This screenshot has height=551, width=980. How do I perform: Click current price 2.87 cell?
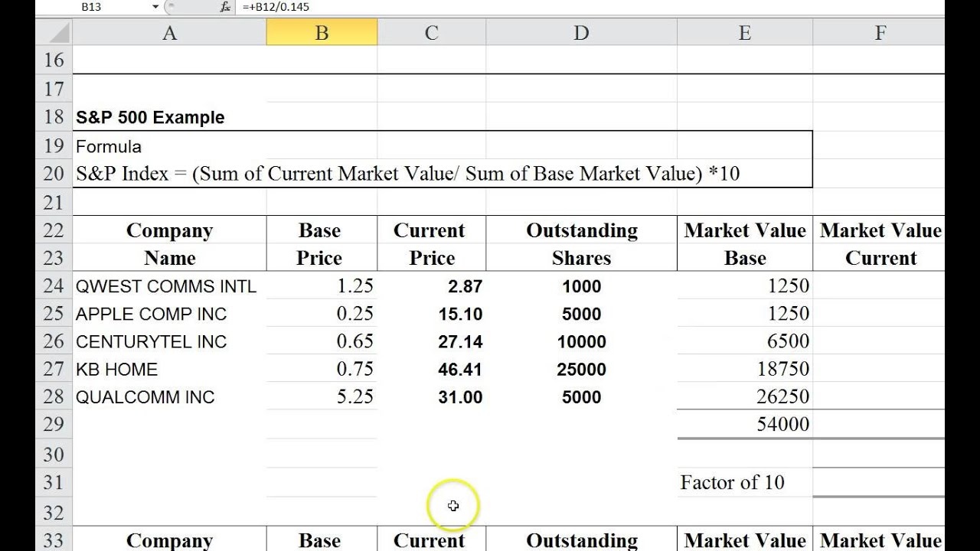coord(432,286)
